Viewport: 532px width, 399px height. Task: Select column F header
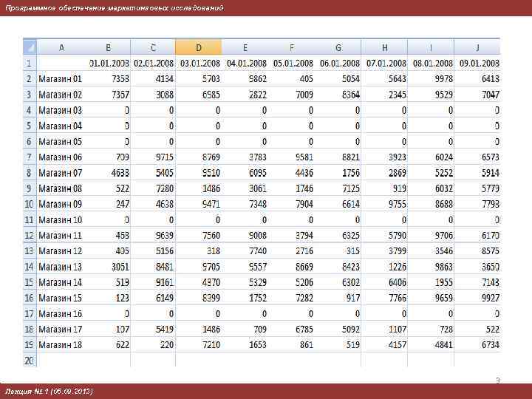pyautogui.click(x=292, y=47)
